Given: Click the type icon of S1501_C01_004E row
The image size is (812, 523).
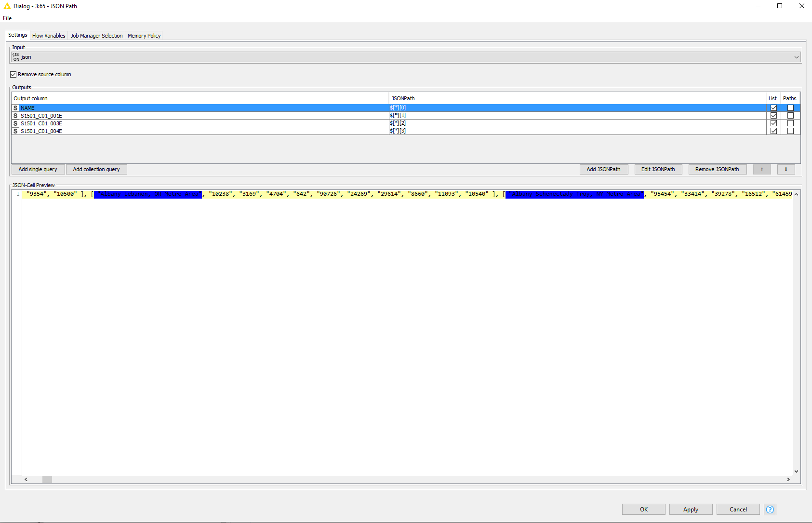Looking at the screenshot, I should 15,131.
